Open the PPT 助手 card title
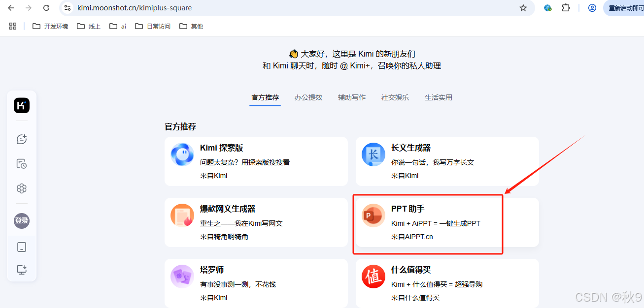 [408, 209]
